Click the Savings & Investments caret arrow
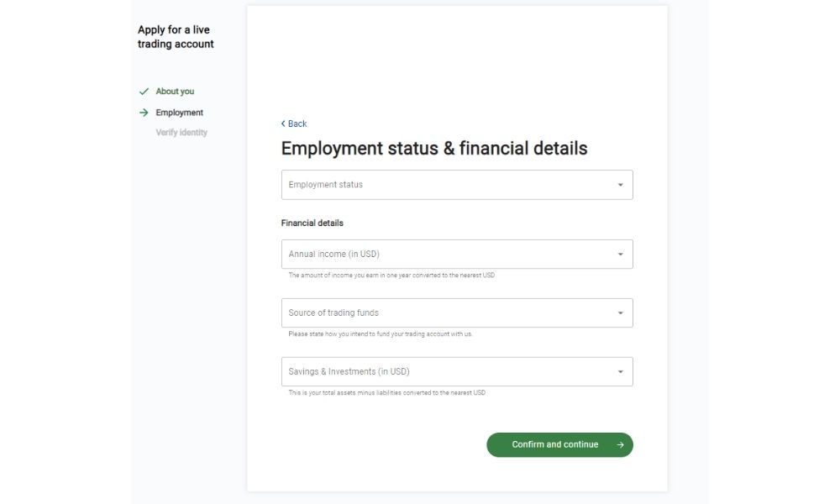This screenshot has width=840, height=504. [620, 372]
